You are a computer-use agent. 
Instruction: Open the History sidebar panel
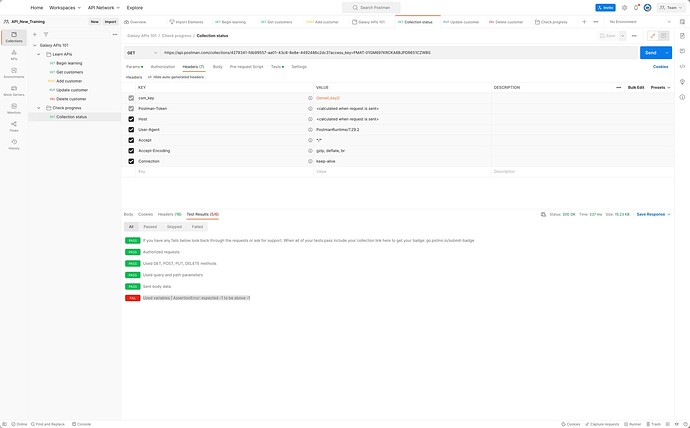[x=14, y=145]
